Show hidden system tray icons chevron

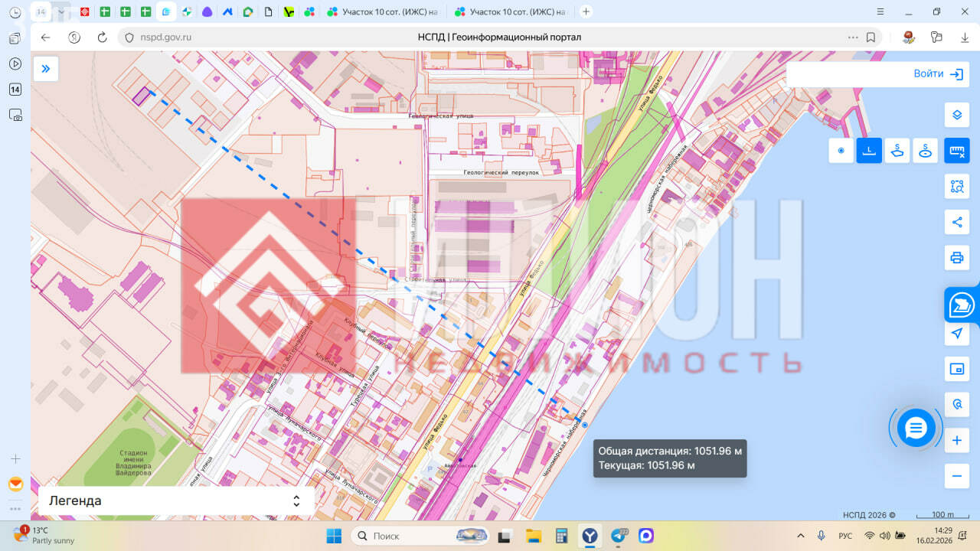[x=801, y=536]
